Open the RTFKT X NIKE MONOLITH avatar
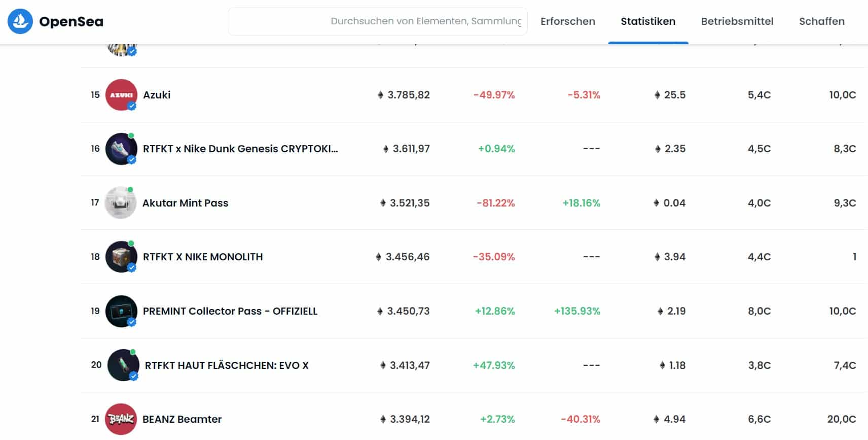This screenshot has width=868, height=440. 121,257
